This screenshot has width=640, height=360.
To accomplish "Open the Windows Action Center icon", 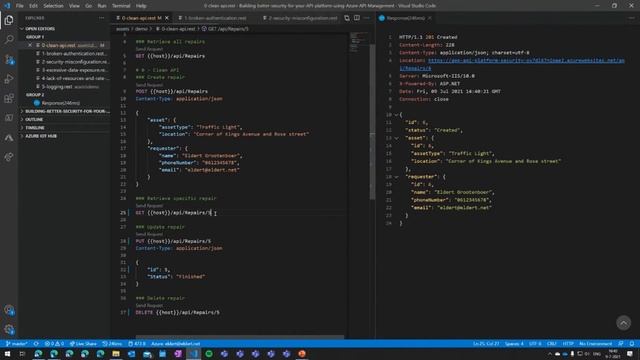I will point(630,354).
